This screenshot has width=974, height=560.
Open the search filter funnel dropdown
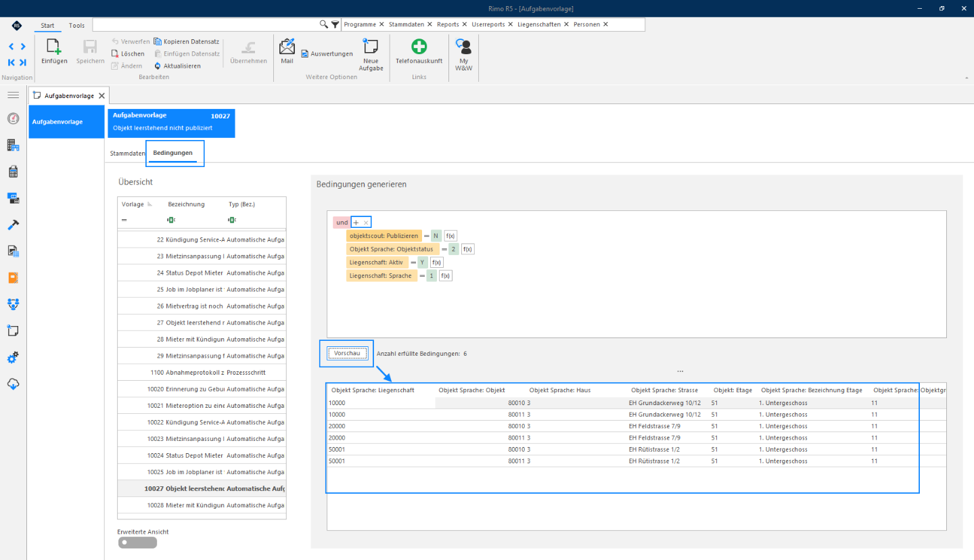click(335, 24)
